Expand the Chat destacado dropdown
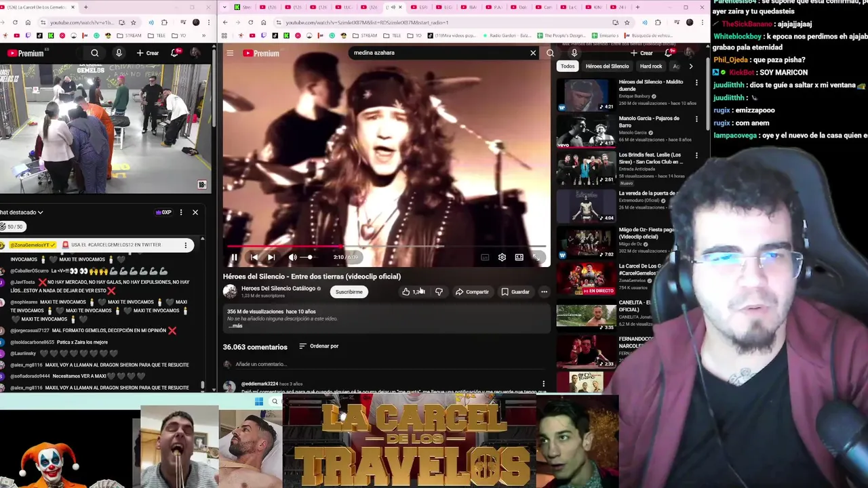 click(x=22, y=213)
